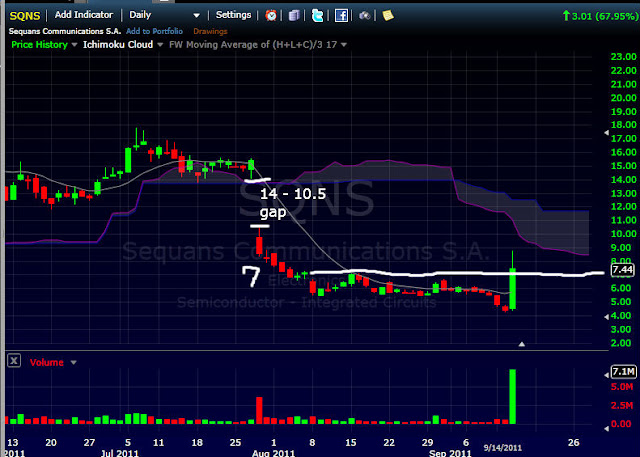Expand the Ichimoku Cloud dropdown arrow

(x=160, y=45)
